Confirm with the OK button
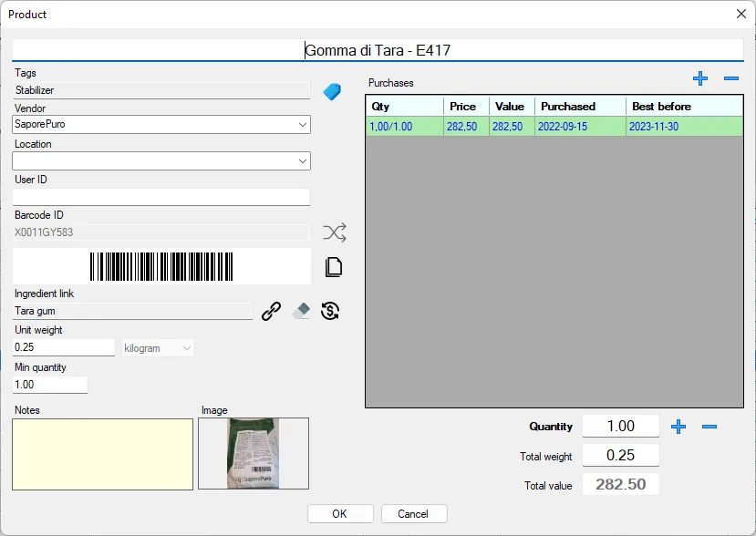The height and width of the screenshot is (536, 756). tap(340, 514)
